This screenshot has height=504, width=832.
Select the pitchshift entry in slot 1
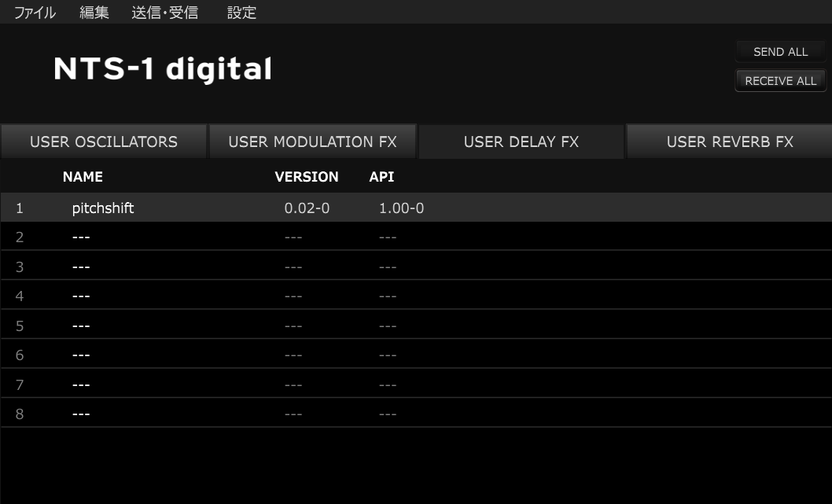(x=416, y=208)
